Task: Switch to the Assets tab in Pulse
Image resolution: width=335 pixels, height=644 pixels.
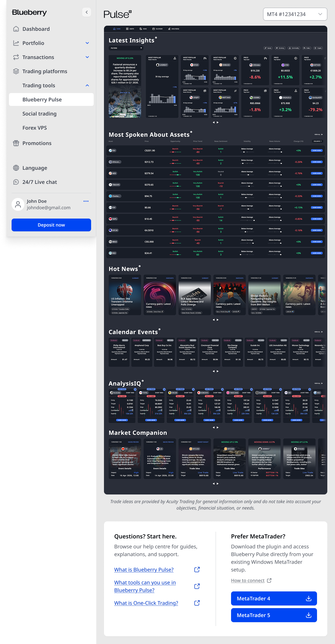Action: [x=130, y=29]
